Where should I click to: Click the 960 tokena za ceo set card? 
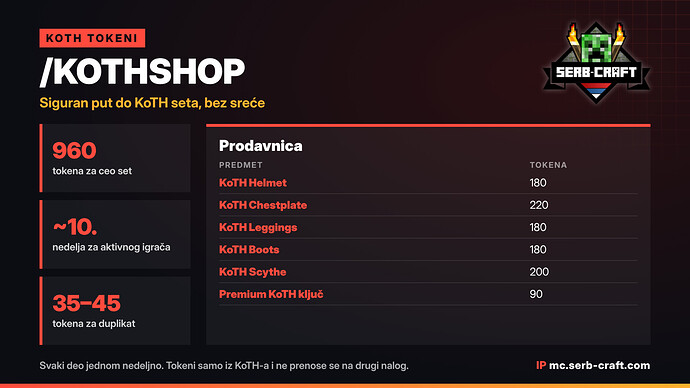click(x=115, y=158)
